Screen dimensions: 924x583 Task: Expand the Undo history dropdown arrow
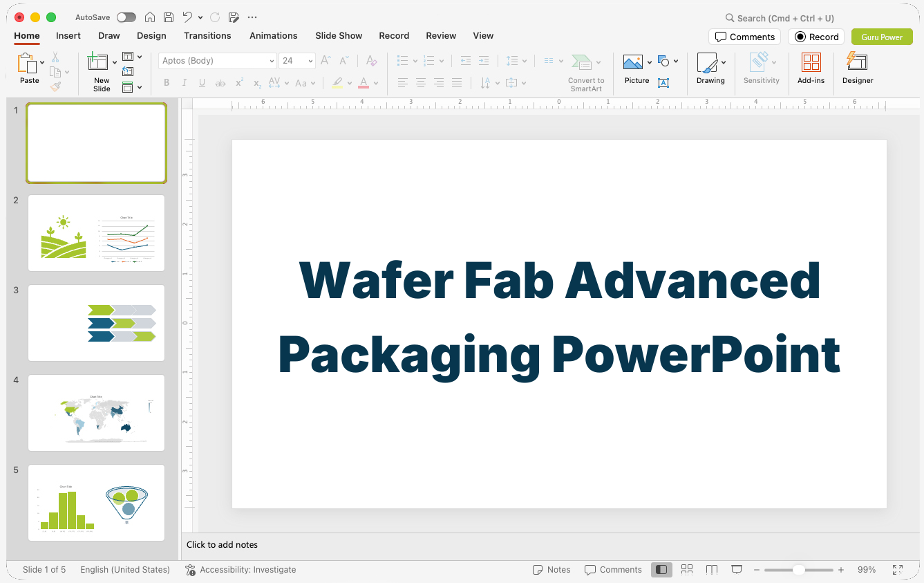point(200,17)
